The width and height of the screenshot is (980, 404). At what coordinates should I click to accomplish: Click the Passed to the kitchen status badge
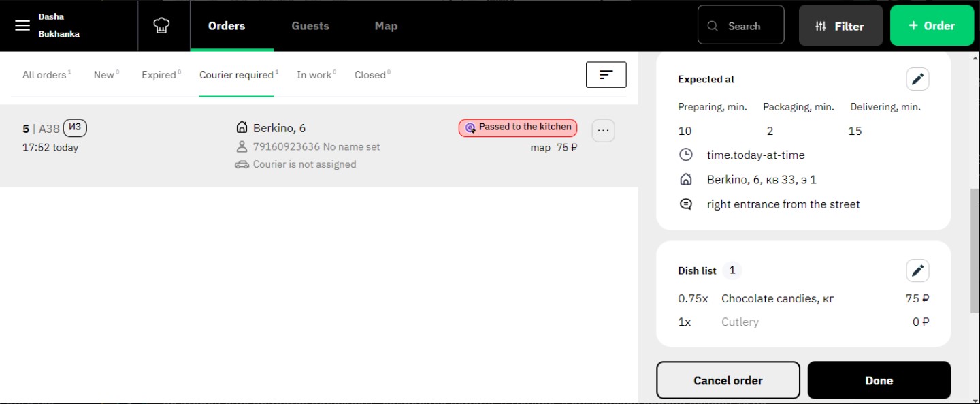point(518,127)
